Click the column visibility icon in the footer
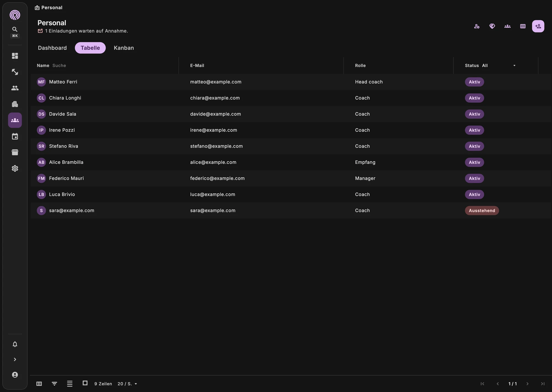Image resolution: width=552 pixels, height=392 pixels. pos(39,384)
